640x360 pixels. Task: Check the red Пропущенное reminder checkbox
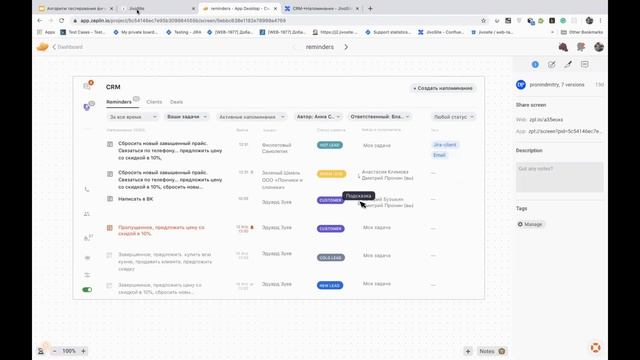(110, 228)
